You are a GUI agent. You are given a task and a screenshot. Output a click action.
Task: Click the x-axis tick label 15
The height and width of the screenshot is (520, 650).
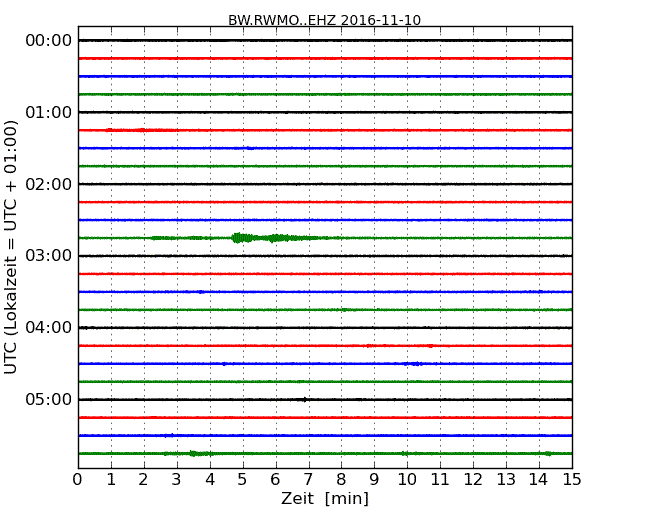[x=572, y=480]
